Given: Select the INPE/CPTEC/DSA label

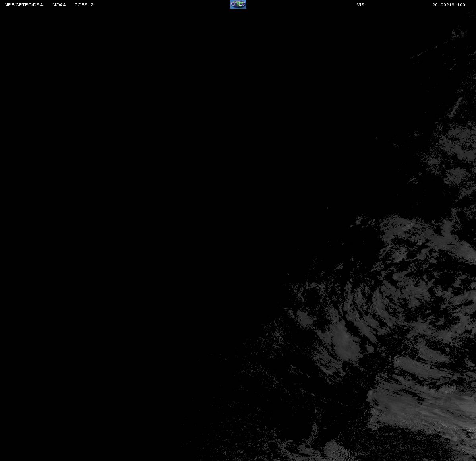Looking at the screenshot, I should [23, 5].
